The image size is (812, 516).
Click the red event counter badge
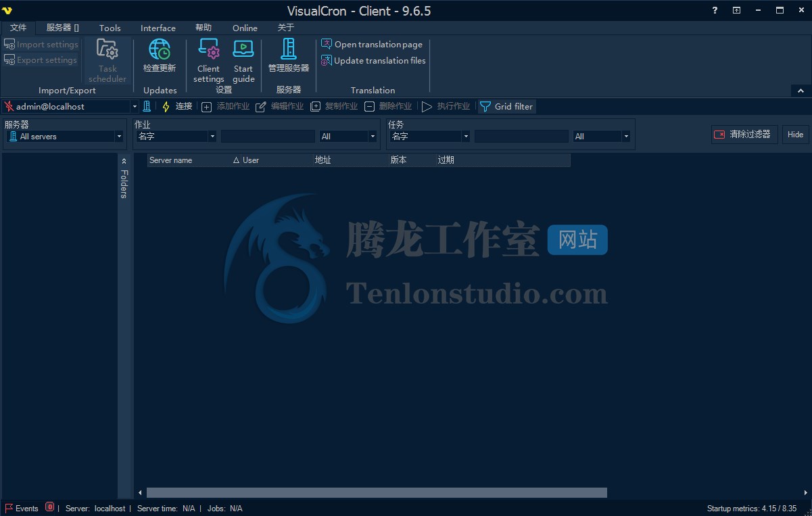49,507
